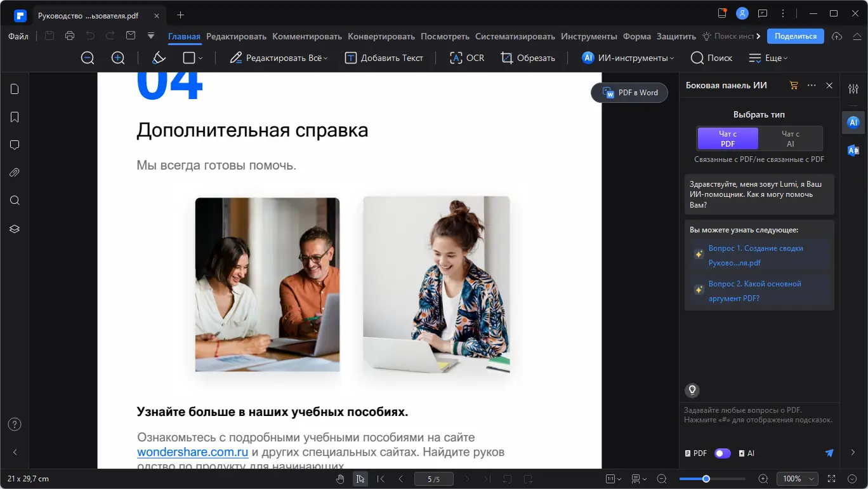Expand the Еще toolbar menu
This screenshot has height=489, width=868.
click(x=768, y=58)
